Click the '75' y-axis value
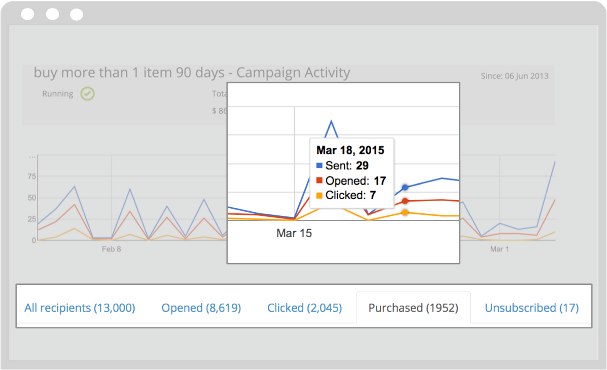The height and width of the screenshot is (370, 607). [32, 176]
